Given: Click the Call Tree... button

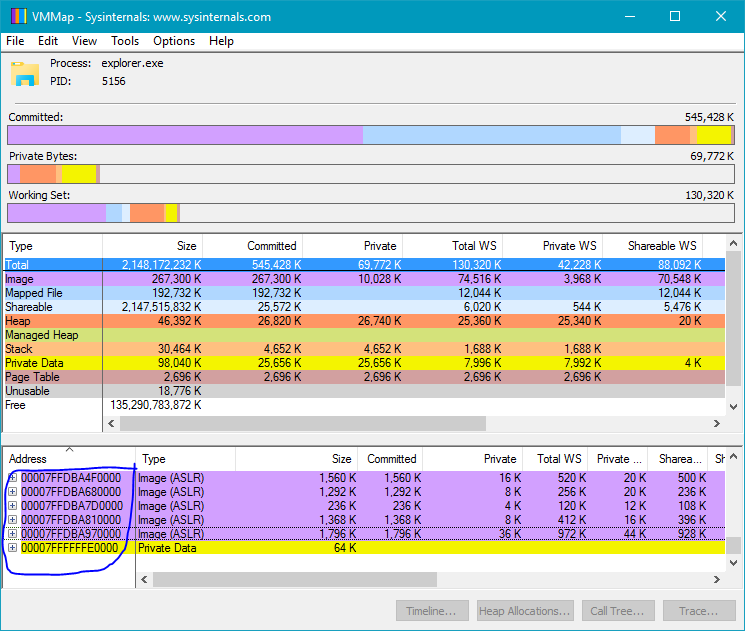Looking at the screenshot, I should click(x=618, y=611).
